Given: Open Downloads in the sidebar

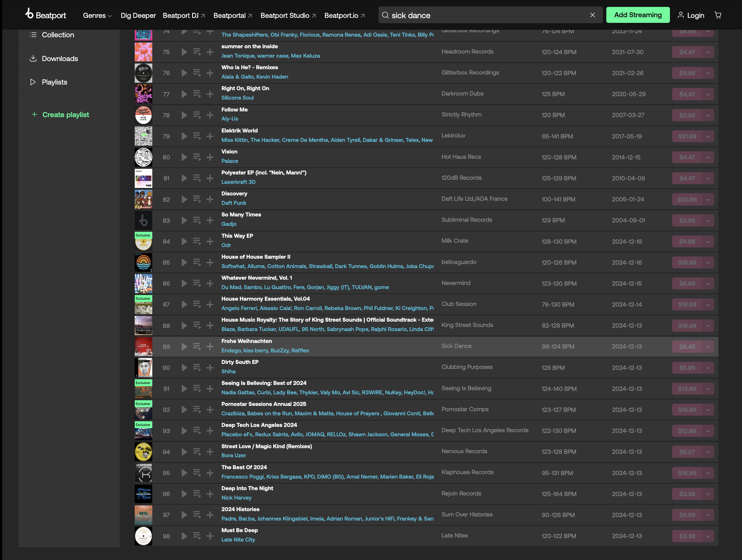Looking at the screenshot, I should click(x=60, y=58).
